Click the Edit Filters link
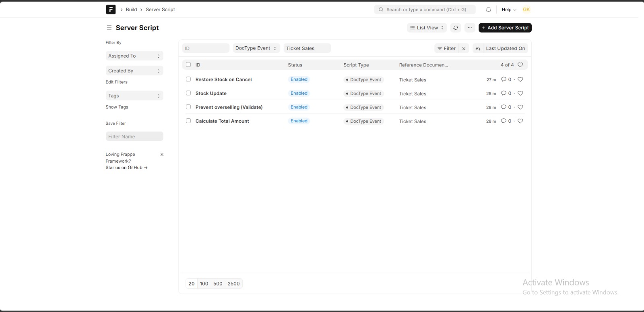644x312 pixels. click(117, 82)
